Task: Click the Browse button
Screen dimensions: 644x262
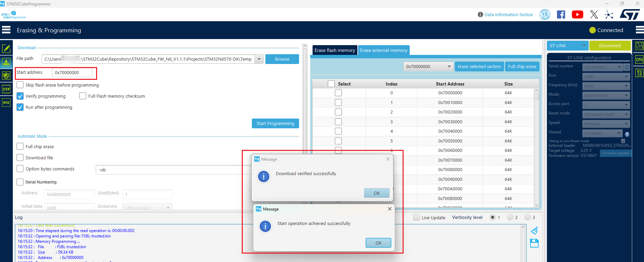Action: pos(282,59)
